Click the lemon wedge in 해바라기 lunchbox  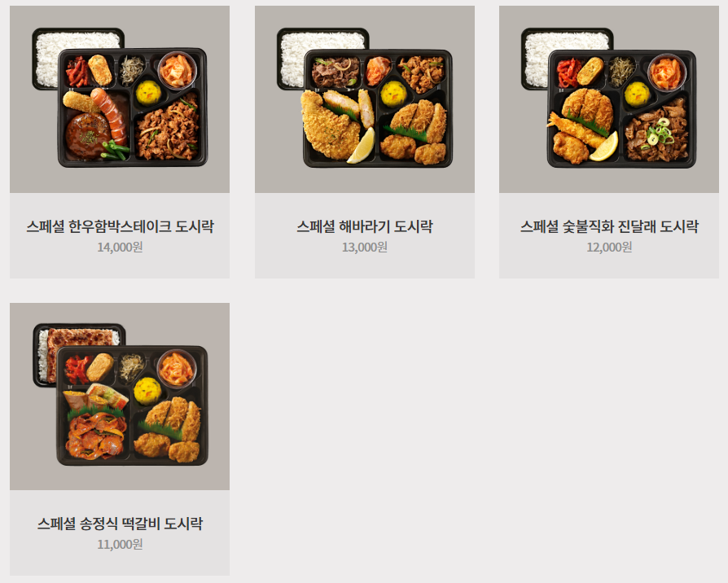[x=362, y=146]
